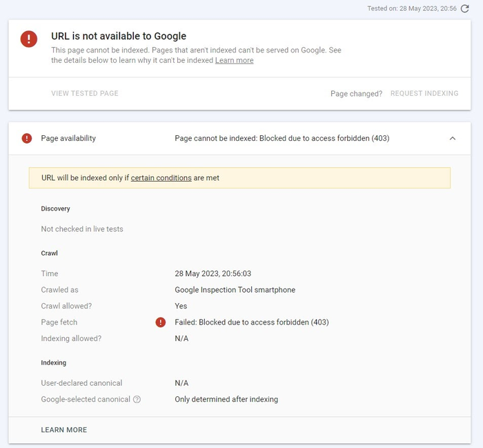483x448 pixels.
Task: Click the 'Page changed?' text
Action: [357, 94]
